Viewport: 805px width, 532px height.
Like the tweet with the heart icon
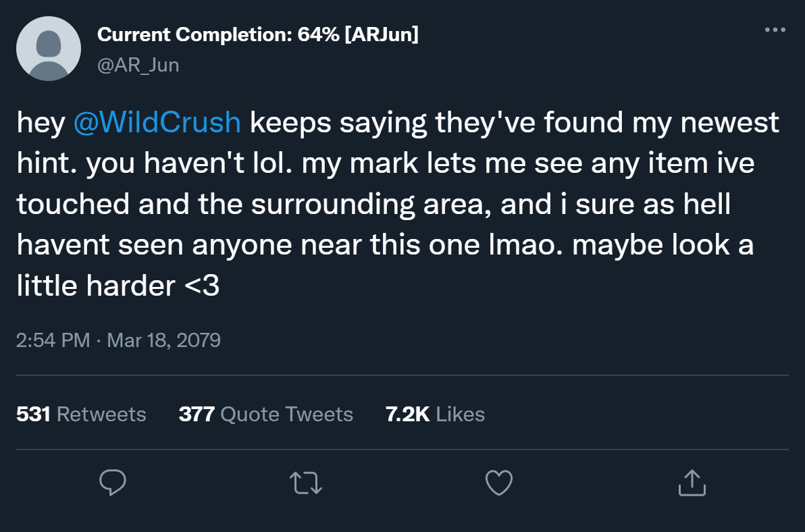(499, 482)
